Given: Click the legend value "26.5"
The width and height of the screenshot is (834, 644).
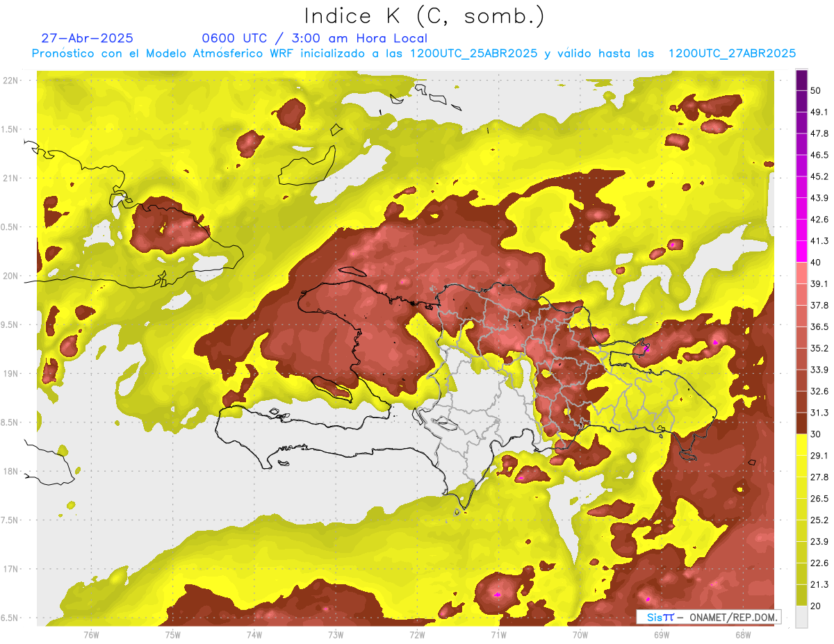Looking at the screenshot, I should point(819,499).
